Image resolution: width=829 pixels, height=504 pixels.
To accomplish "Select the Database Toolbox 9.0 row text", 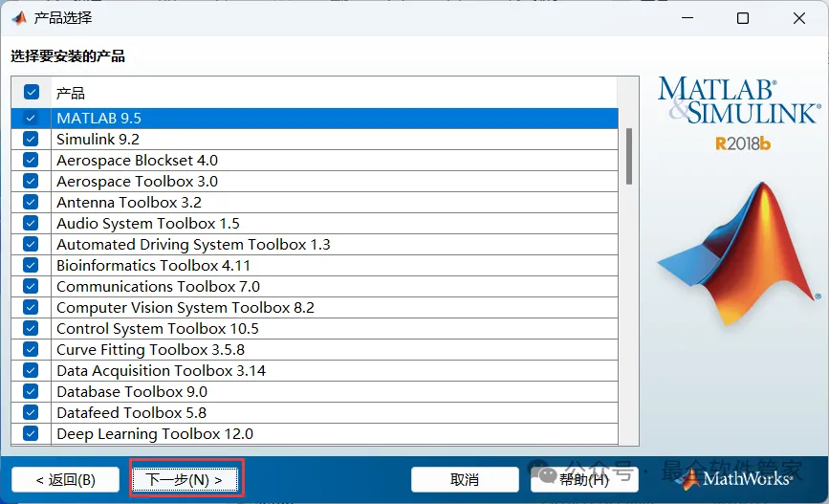I will click(132, 392).
